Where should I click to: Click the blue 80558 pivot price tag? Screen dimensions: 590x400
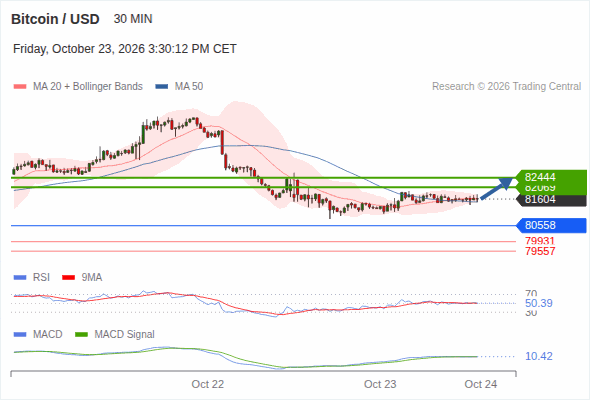pos(551,225)
